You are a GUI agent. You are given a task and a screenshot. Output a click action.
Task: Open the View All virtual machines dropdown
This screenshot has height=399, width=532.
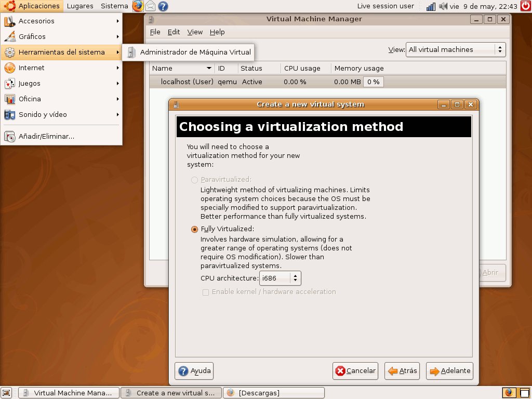coord(456,49)
